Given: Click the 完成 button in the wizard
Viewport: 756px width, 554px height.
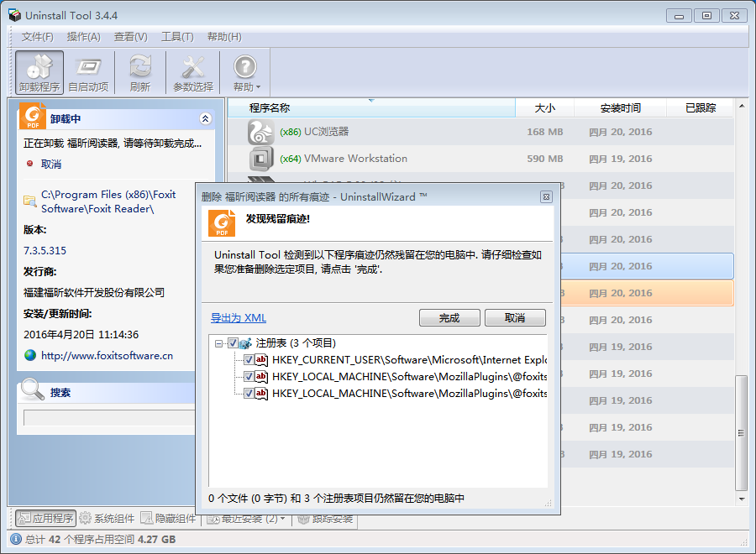Looking at the screenshot, I should pos(449,318).
